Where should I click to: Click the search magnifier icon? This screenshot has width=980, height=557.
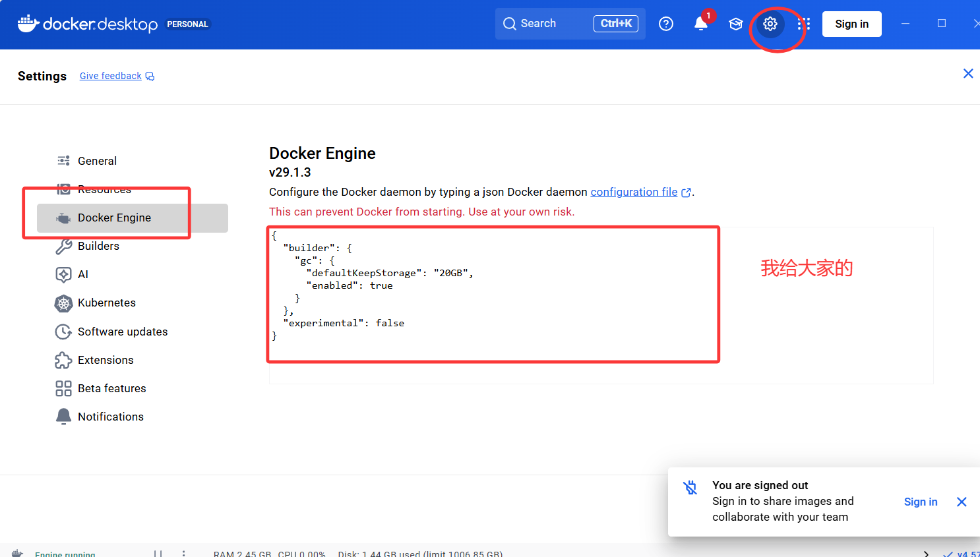coord(509,24)
